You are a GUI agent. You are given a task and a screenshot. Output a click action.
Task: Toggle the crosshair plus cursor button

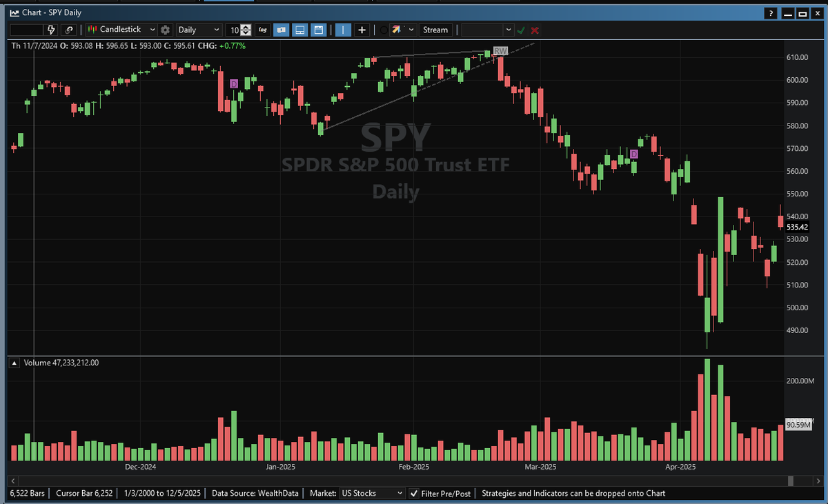tap(362, 30)
